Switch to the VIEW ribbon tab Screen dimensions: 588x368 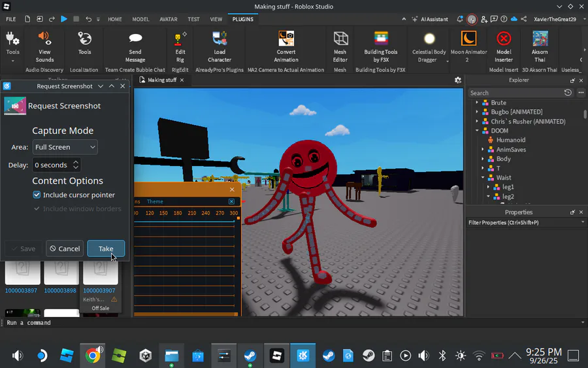pos(216,19)
